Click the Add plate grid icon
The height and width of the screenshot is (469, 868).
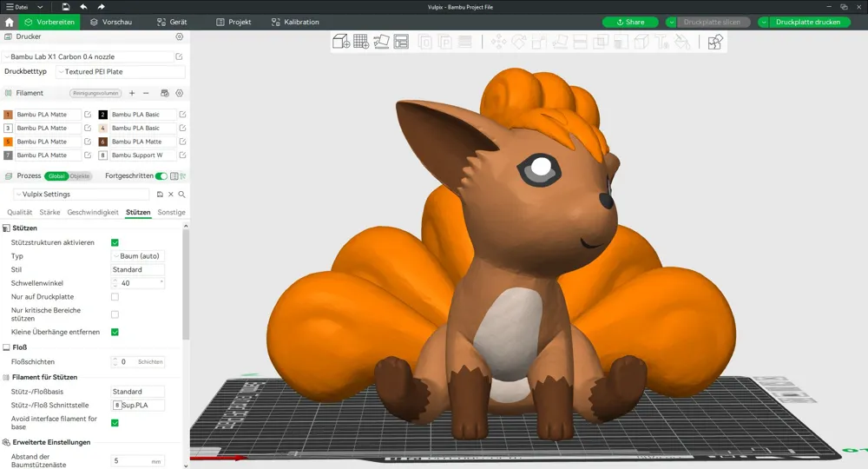(361, 42)
